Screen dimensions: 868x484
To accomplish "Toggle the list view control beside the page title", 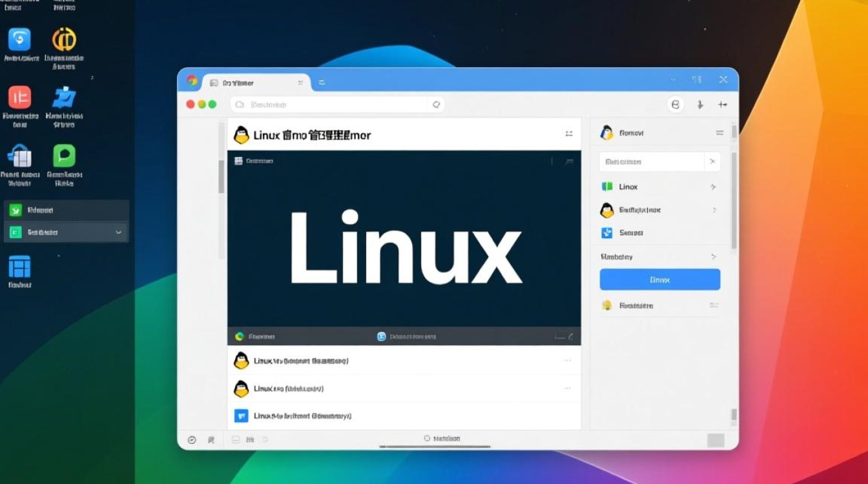I will click(x=569, y=134).
